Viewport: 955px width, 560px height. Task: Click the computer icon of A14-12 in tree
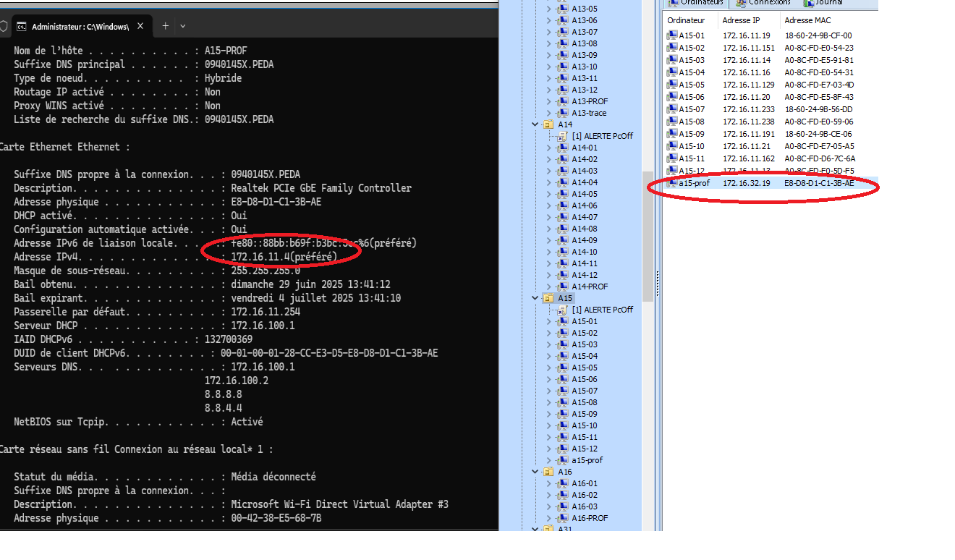point(562,275)
